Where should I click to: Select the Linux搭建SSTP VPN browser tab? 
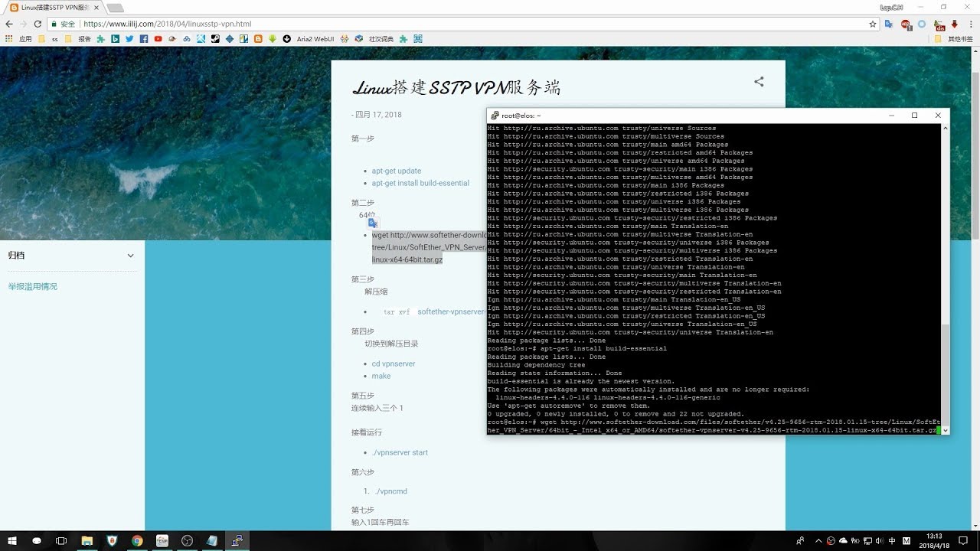52,7
